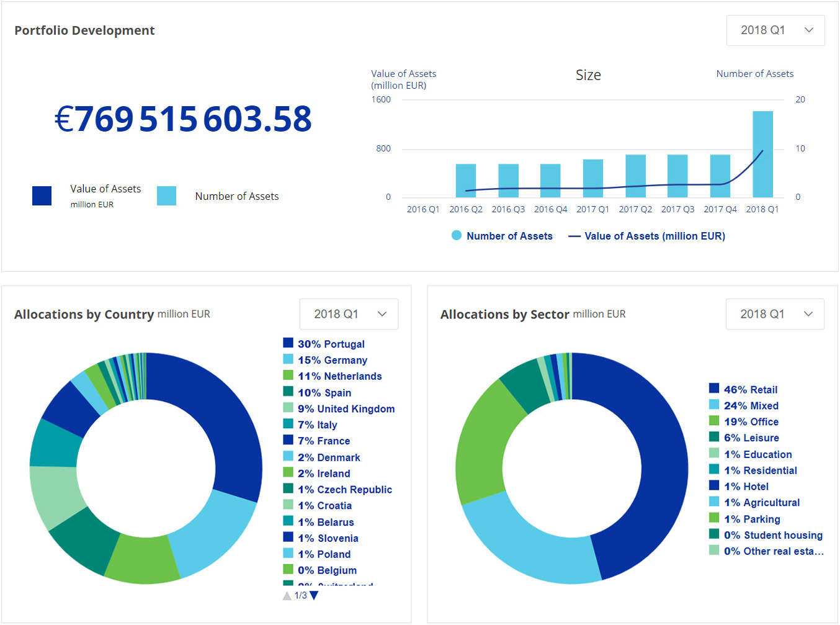Viewport: 840px width, 625px height.
Task: Click the green Office donut segment
Action: pos(483,447)
